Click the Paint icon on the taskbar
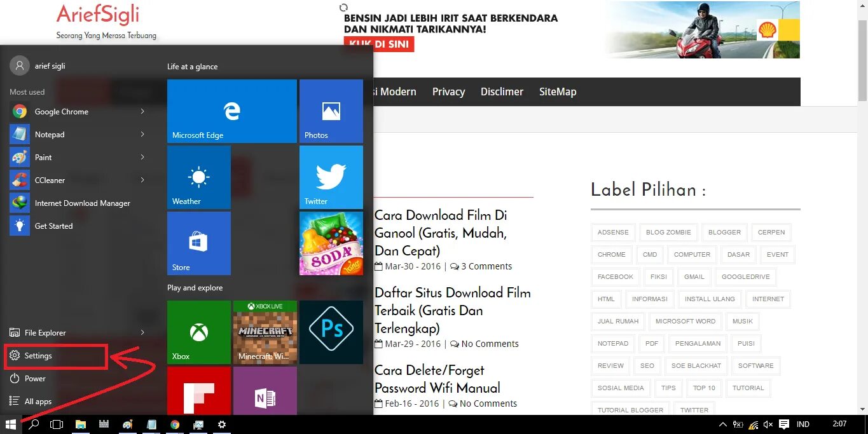The image size is (868, 434). click(x=128, y=424)
